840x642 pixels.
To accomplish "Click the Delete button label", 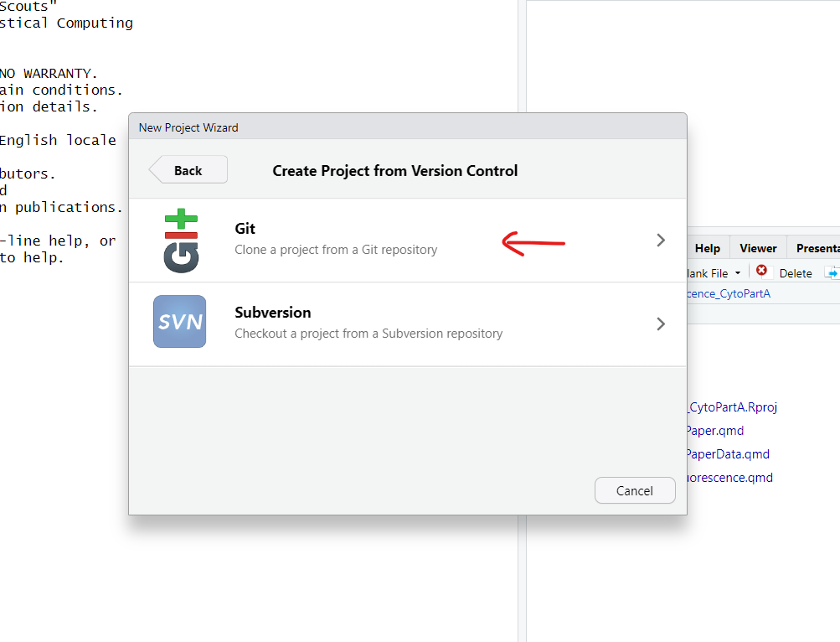I will pos(796,273).
